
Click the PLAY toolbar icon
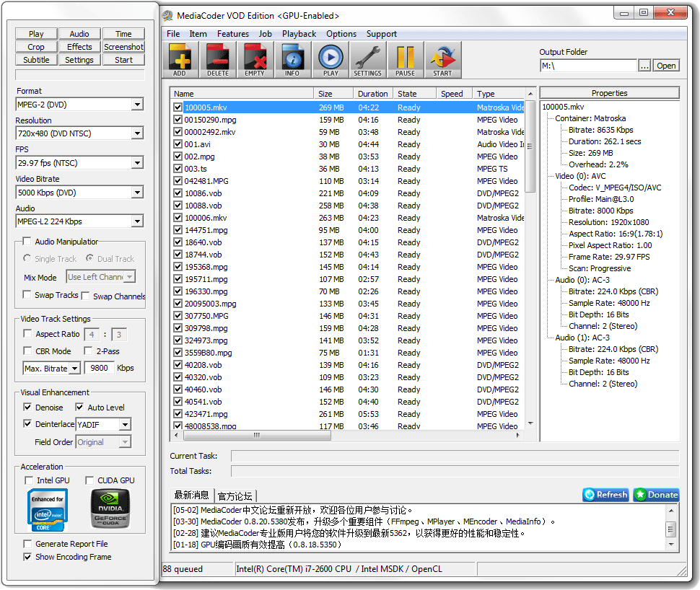[331, 60]
